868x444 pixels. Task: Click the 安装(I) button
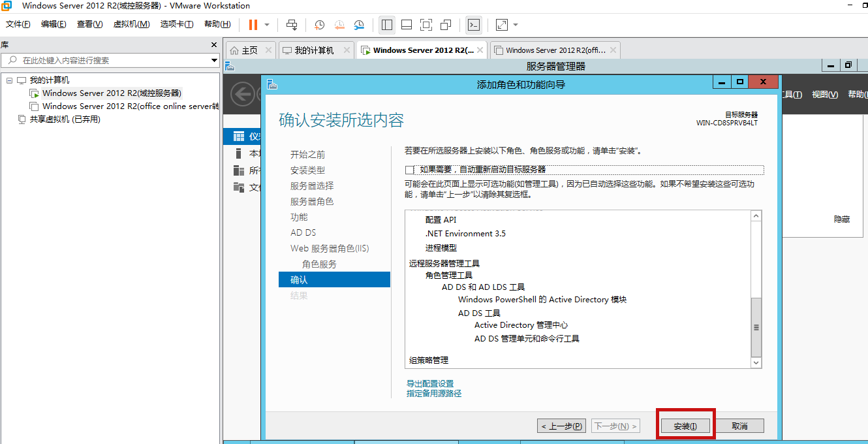[685, 426]
